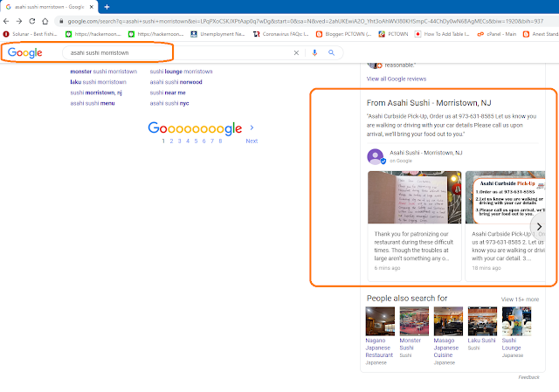The image size is (559, 392).
Task: Clear the search box with the X icon
Action: tap(296, 52)
